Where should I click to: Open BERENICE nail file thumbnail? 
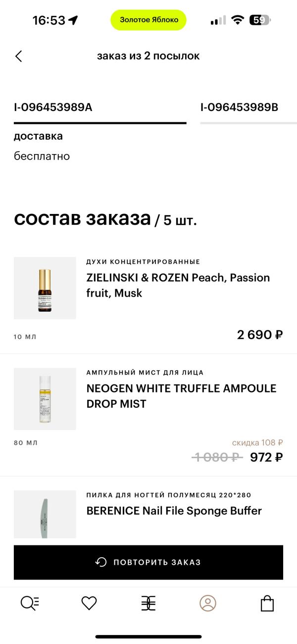(x=45, y=514)
